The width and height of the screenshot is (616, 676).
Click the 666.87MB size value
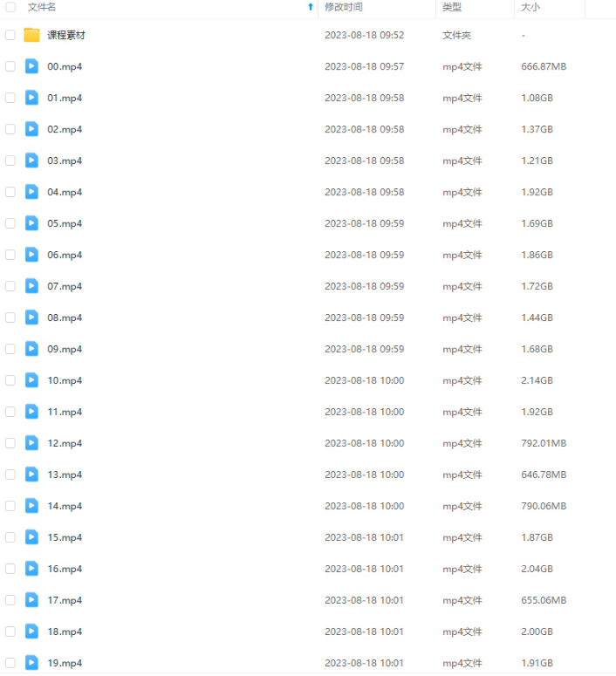tap(544, 66)
